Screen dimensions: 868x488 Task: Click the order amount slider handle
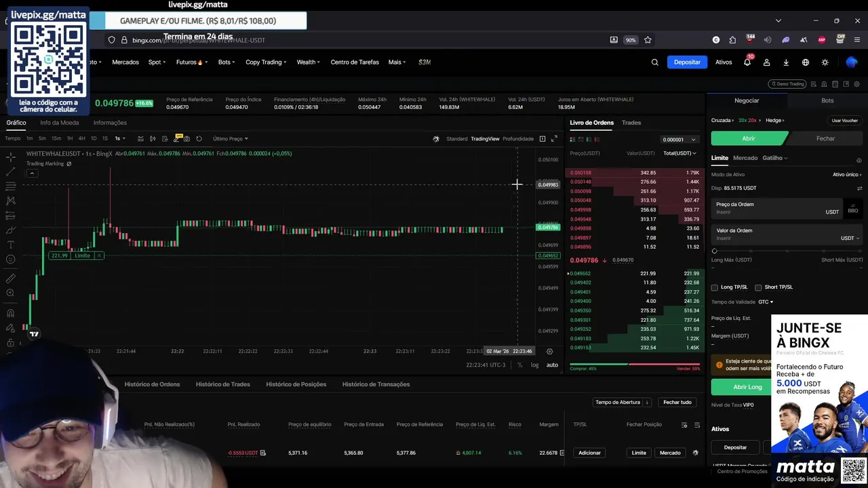point(714,251)
